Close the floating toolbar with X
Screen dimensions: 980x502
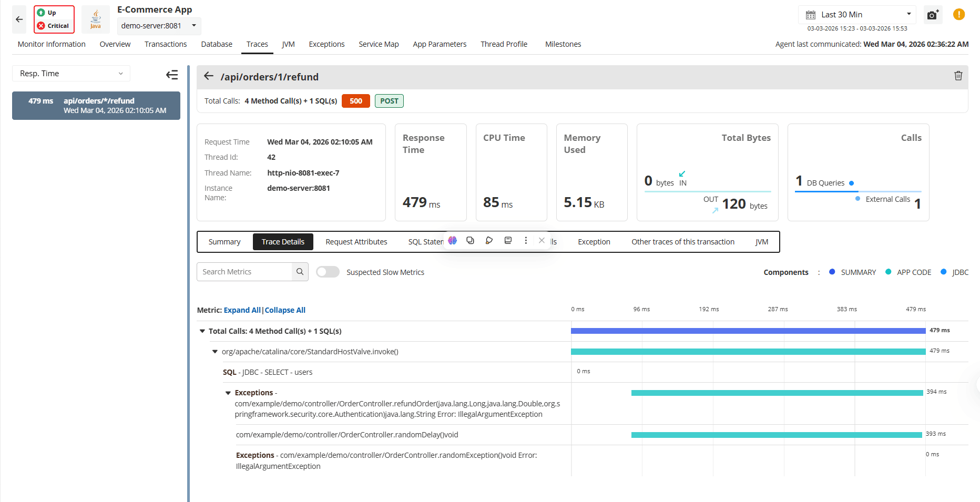[542, 240]
